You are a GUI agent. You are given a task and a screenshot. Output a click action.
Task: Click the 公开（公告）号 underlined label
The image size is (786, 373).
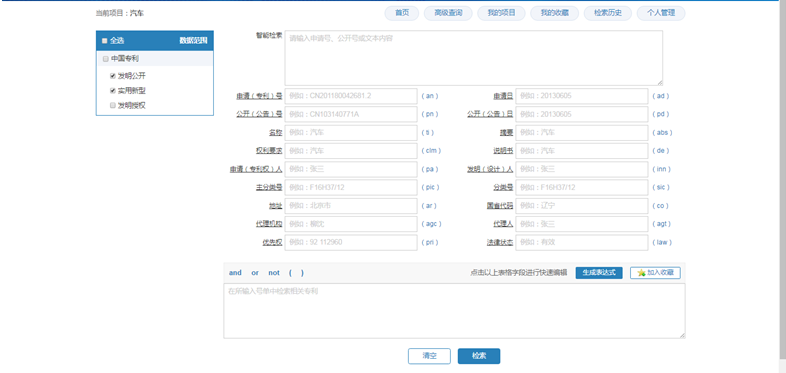click(259, 114)
